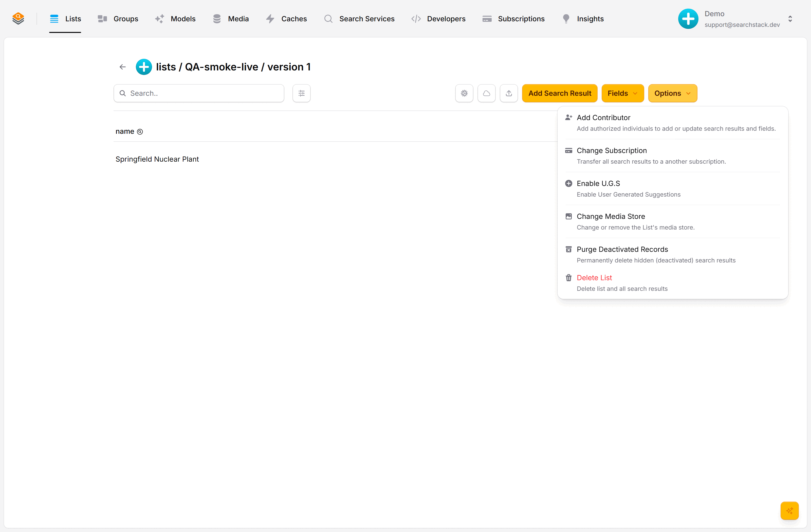Choose Change Subscription menu entry
Viewport: 811px width, 532px height.
point(673,156)
